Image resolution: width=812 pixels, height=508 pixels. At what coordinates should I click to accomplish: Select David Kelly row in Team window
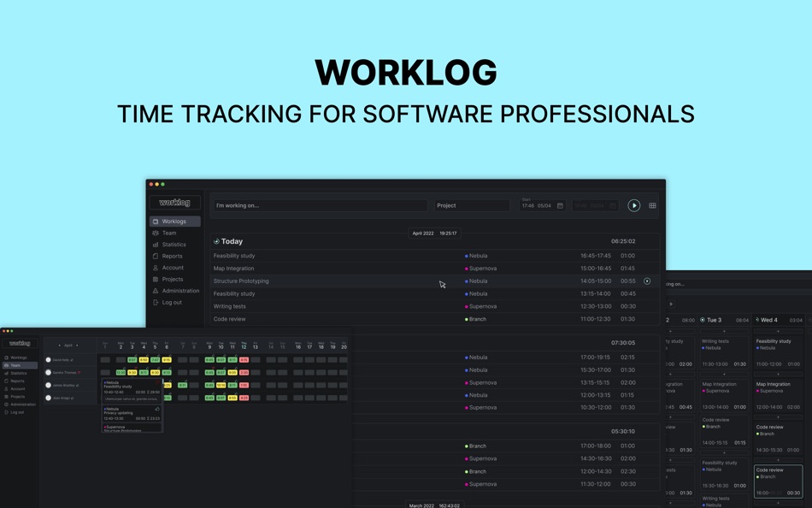pyautogui.click(x=70, y=360)
